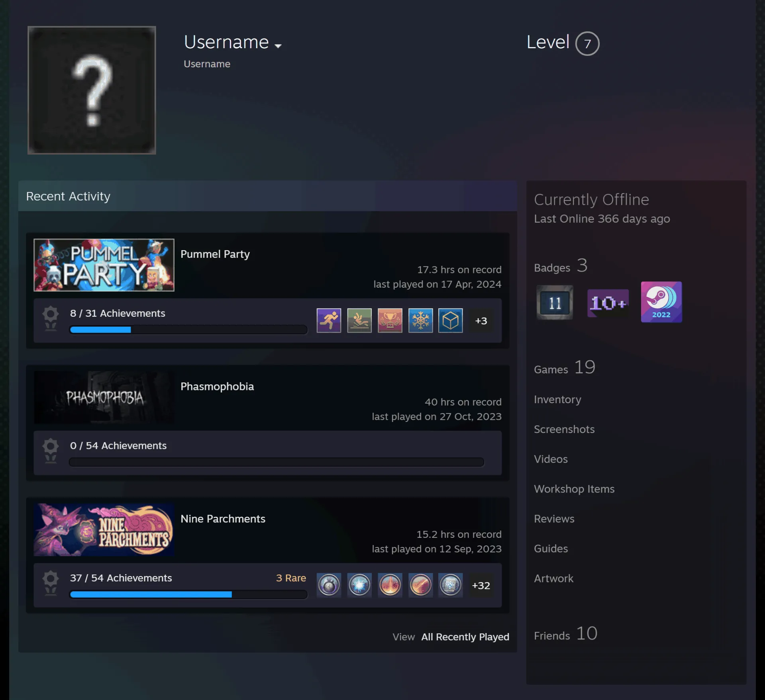Click the trophy achievement icon in Pummel Party
Viewport: 765px width, 700px height.
point(390,320)
